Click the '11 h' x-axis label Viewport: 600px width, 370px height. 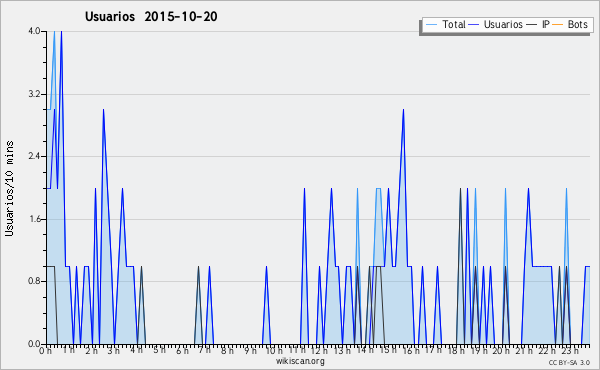click(x=297, y=350)
